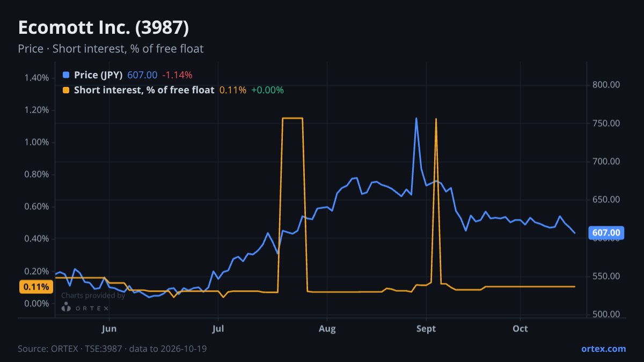Screen dimensions: 644x362
Task: Click the 1.00% left axis label
Action: click(36, 142)
